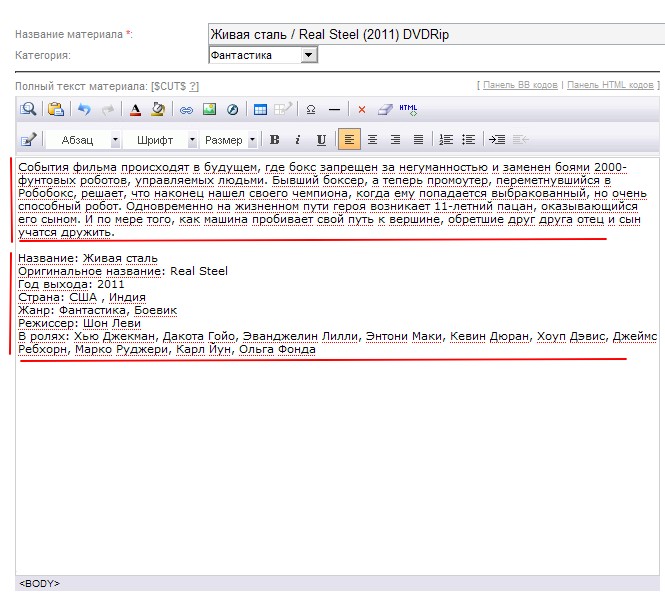Click the Название материала input field
The image size is (665, 595).
[x=436, y=34]
